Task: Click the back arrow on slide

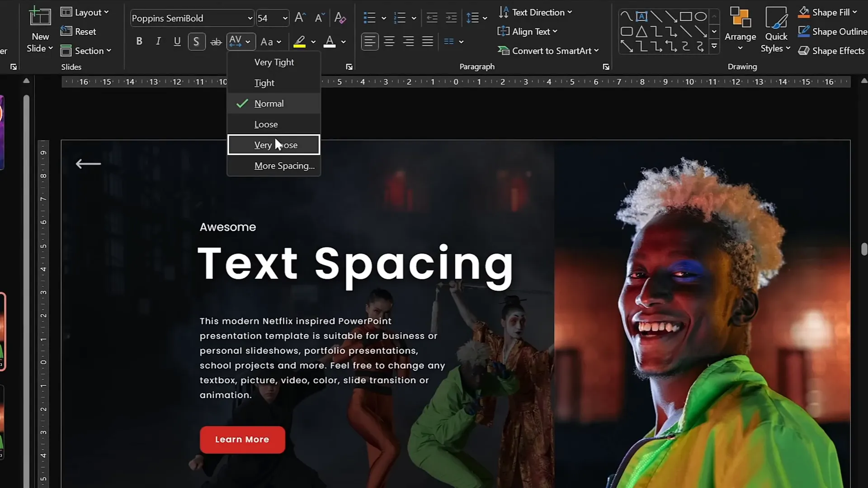Action: coord(88,164)
